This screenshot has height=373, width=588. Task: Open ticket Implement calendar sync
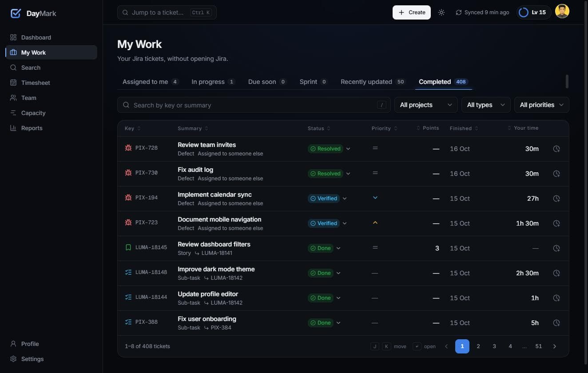click(215, 194)
